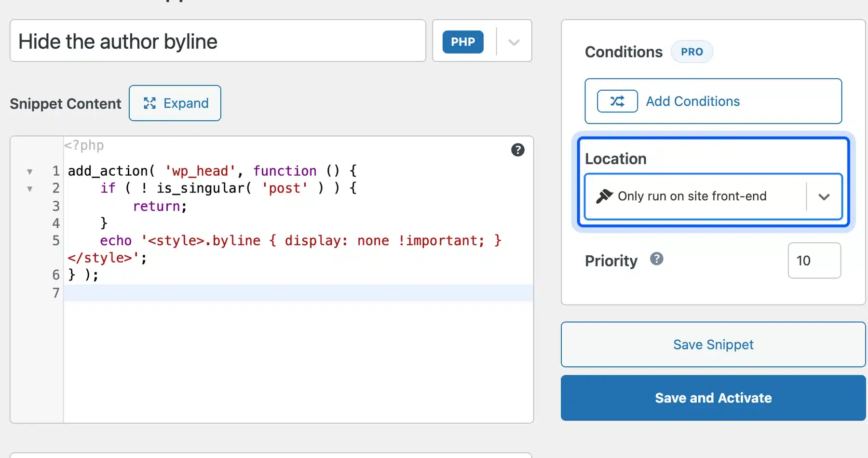This screenshot has width=868, height=458.
Task: Click the 'Location' heading
Action: click(616, 159)
